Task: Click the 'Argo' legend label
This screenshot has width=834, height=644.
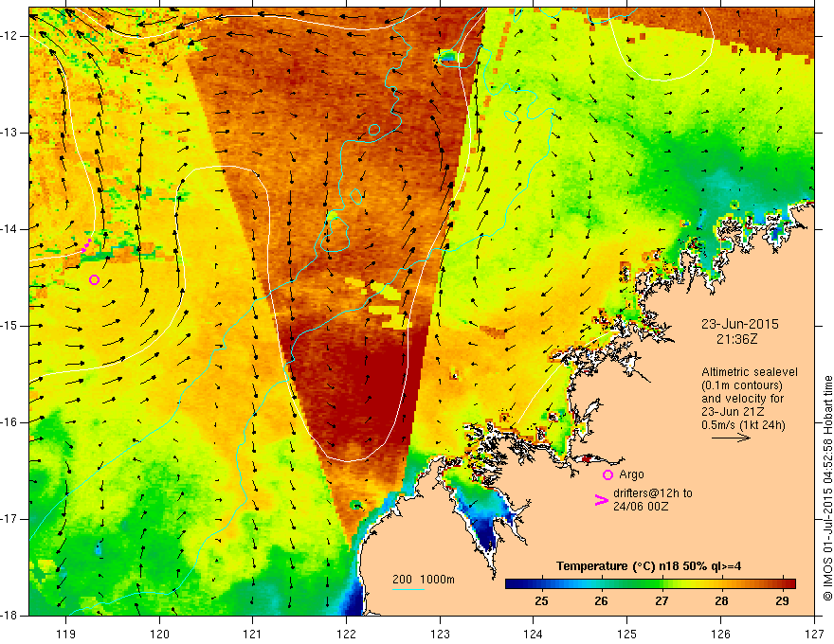Action: [631, 474]
